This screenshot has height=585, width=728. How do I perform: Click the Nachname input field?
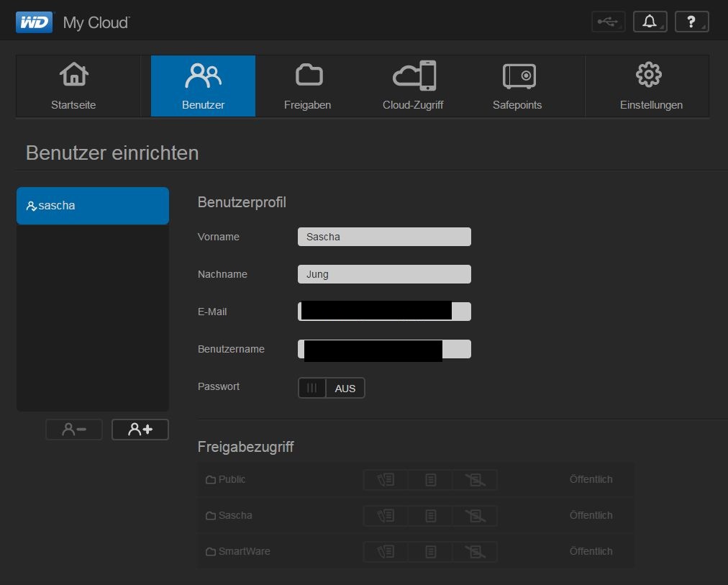384,274
